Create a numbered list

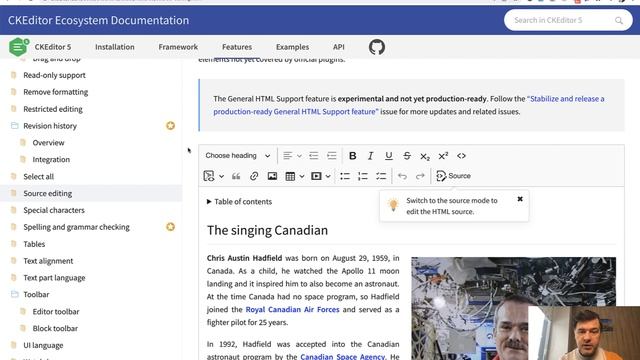click(363, 176)
